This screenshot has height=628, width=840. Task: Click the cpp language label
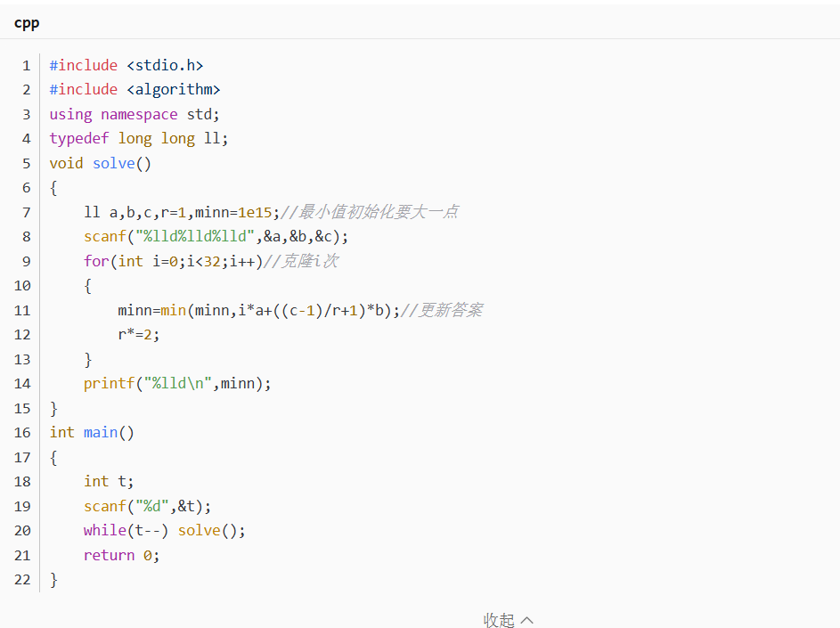[x=27, y=23]
